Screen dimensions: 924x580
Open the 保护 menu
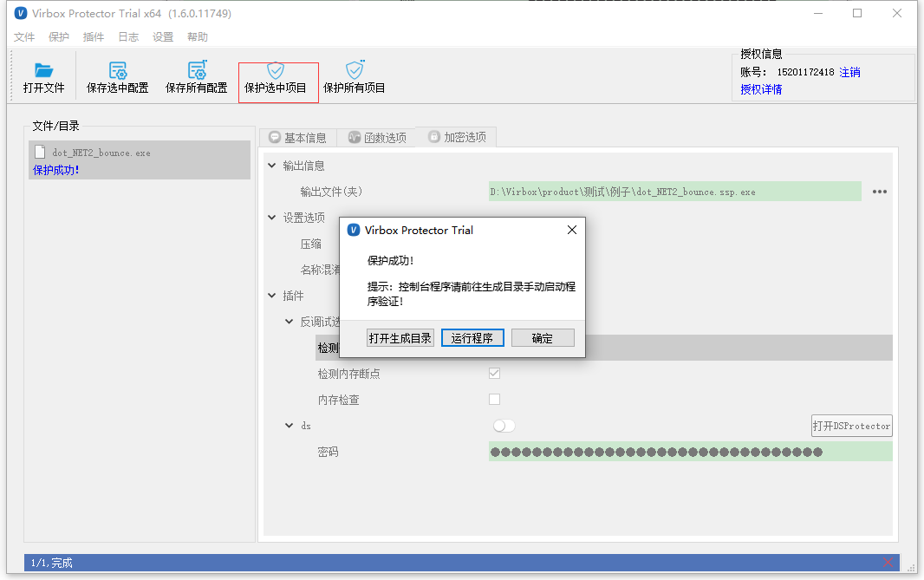point(59,37)
